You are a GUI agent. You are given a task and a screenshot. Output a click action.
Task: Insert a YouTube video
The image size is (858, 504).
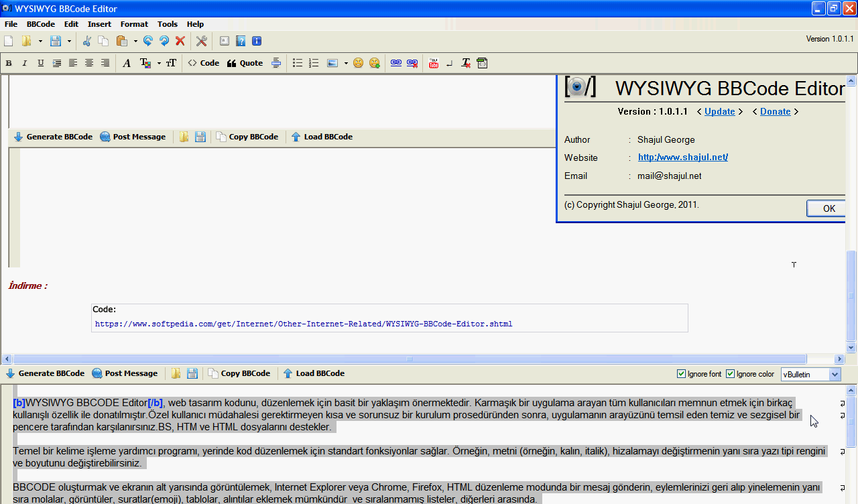(434, 64)
